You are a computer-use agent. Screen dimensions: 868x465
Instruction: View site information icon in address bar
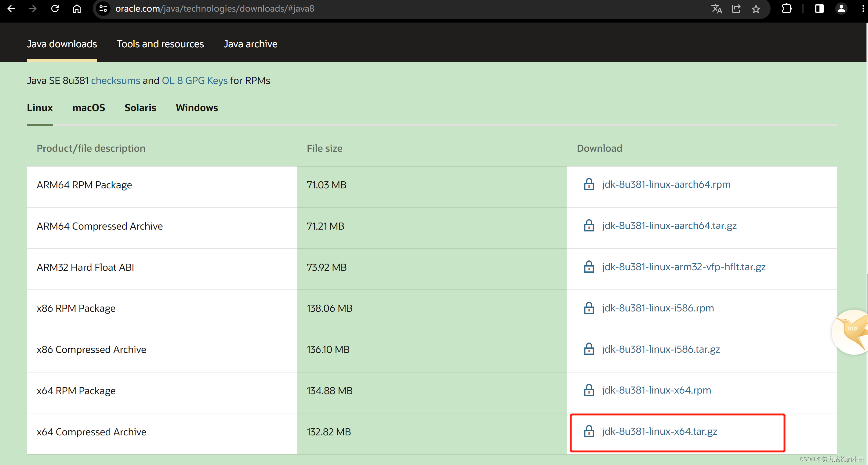[x=103, y=9]
